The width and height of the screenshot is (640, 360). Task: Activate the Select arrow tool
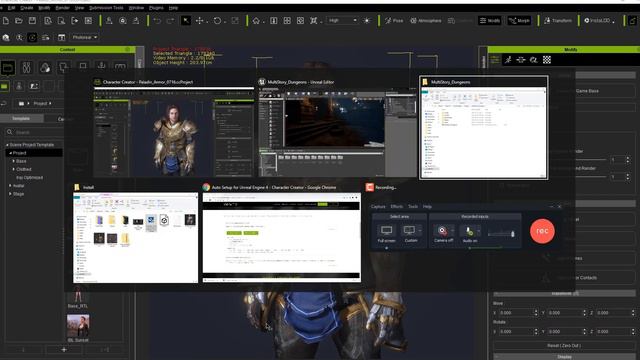click(x=186, y=20)
